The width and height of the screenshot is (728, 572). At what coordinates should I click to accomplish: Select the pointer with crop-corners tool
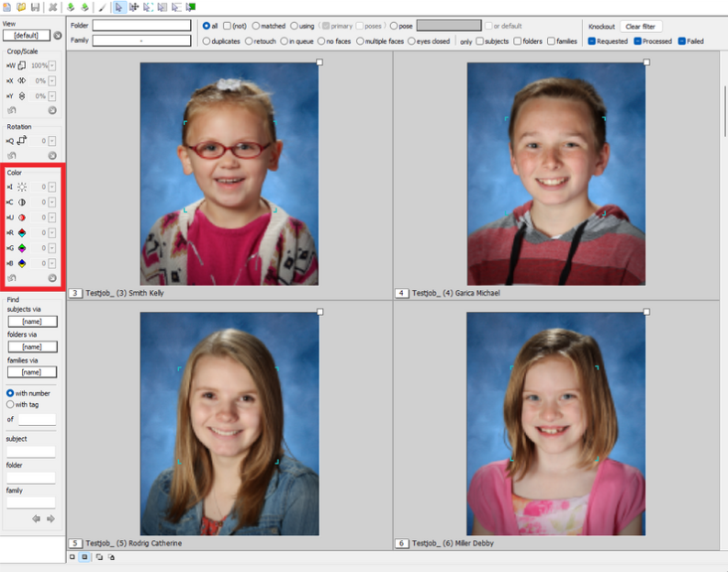coord(148,7)
